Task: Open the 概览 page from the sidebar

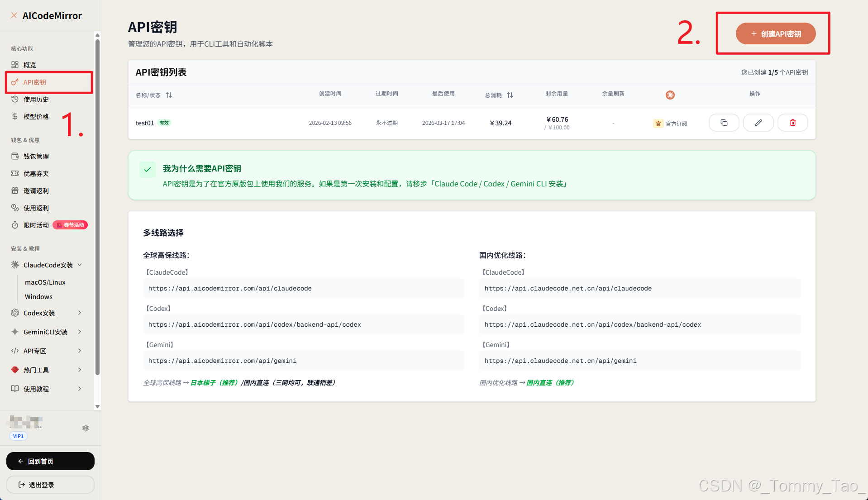Action: (x=29, y=64)
